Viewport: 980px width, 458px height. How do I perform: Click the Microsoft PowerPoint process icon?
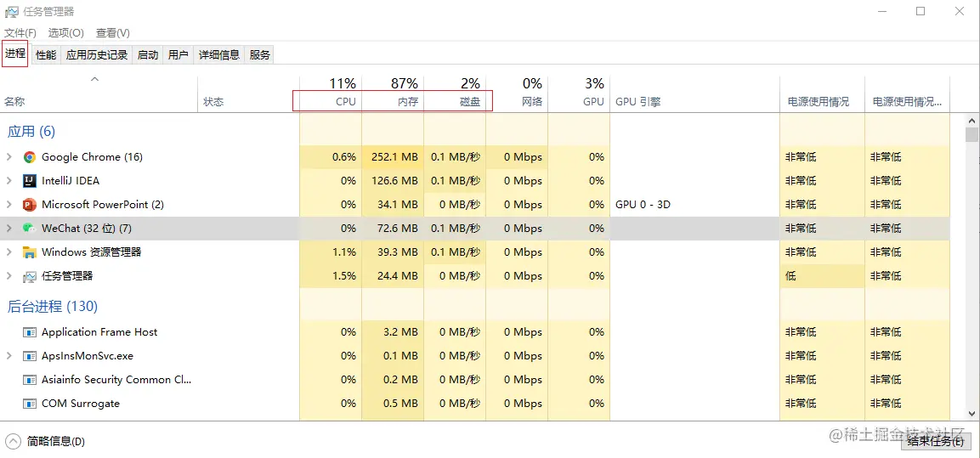click(30, 205)
